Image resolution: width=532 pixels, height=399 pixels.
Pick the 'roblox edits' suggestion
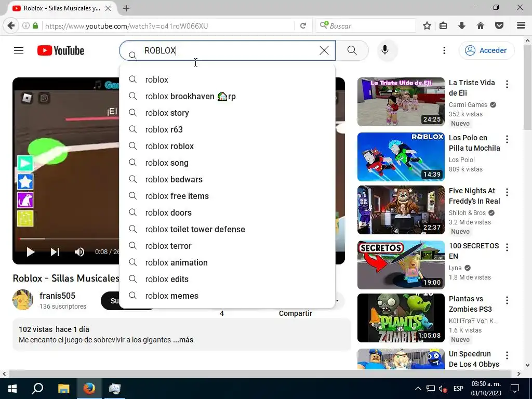pyautogui.click(x=228, y=279)
